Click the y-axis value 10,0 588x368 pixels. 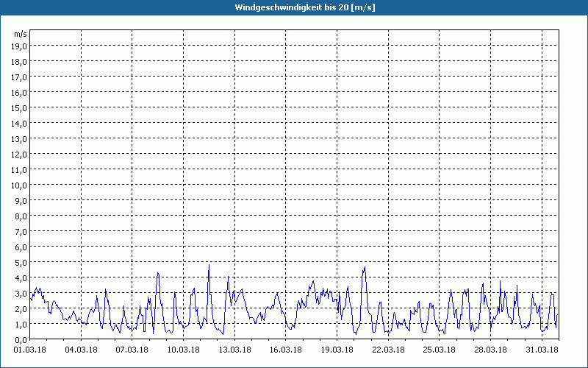18,185
